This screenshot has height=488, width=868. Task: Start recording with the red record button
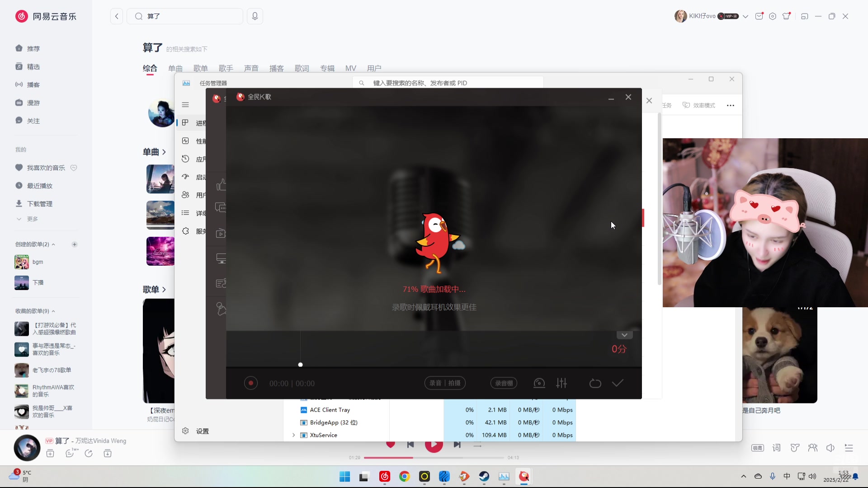(250, 383)
